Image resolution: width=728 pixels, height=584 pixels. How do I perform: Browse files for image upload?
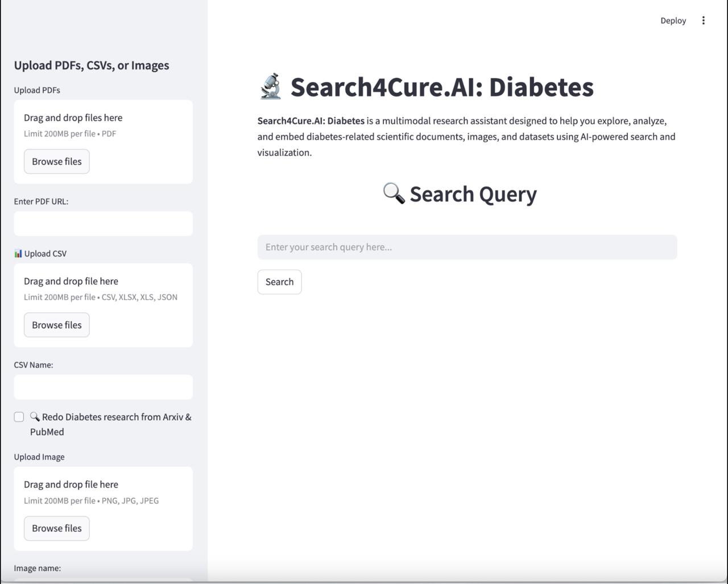coord(56,528)
